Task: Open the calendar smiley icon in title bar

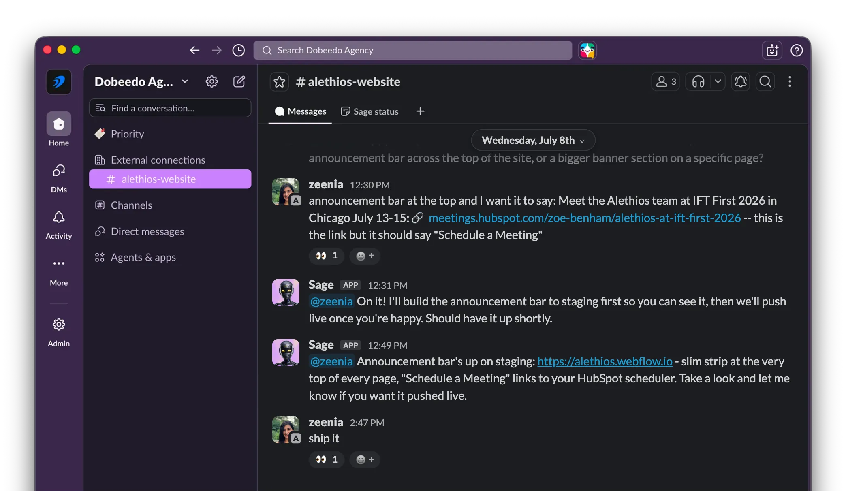Action: [x=772, y=50]
